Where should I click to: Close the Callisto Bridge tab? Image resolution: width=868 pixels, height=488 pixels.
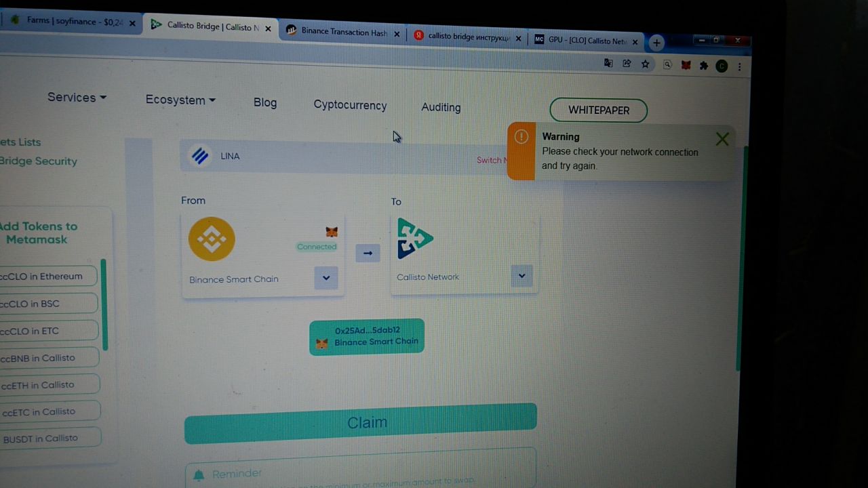point(268,28)
